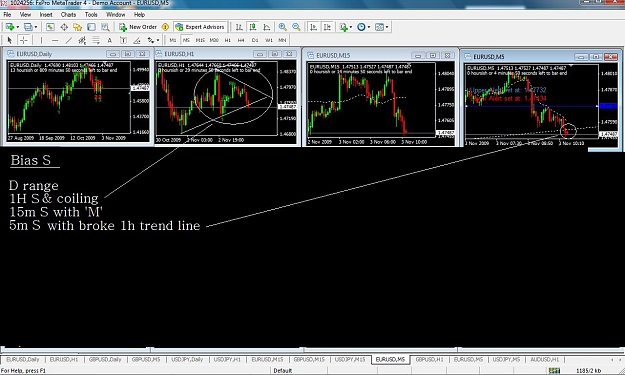The image size is (625, 375).
Task: Select the Text 'A' tool
Action: 109,40
